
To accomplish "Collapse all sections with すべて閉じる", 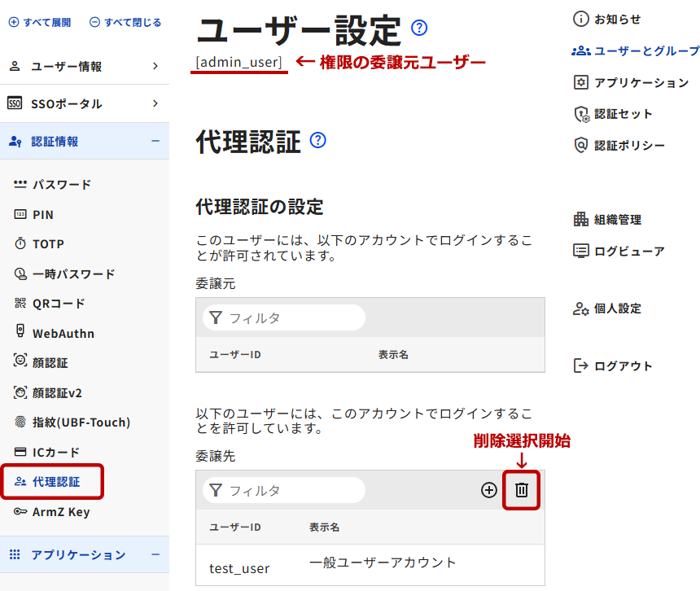I will coord(125,23).
